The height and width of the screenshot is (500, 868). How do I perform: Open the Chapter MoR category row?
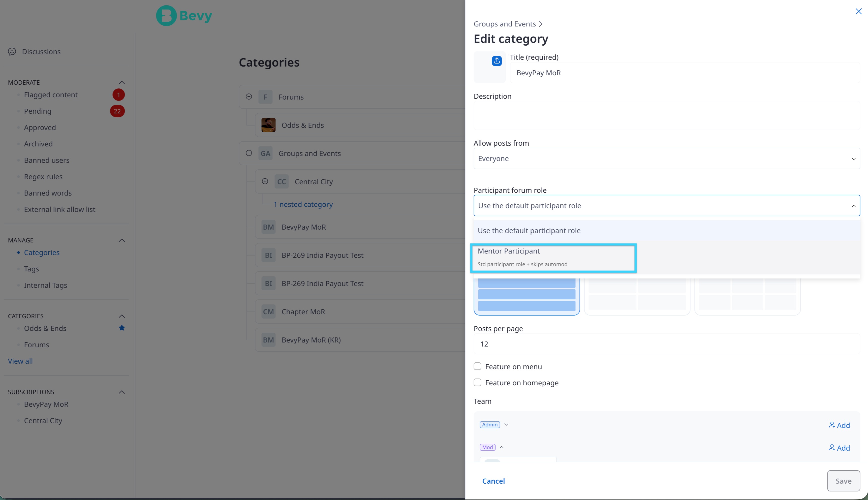(360, 311)
